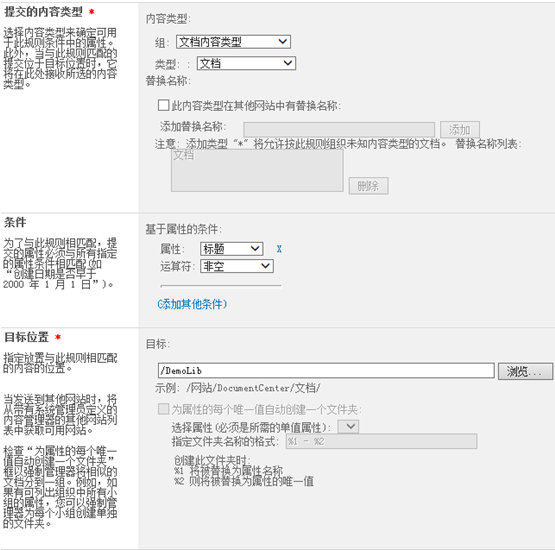The height and width of the screenshot is (550, 555).
Task: Click the 目标 path field containing /DemoLib
Action: point(326,371)
